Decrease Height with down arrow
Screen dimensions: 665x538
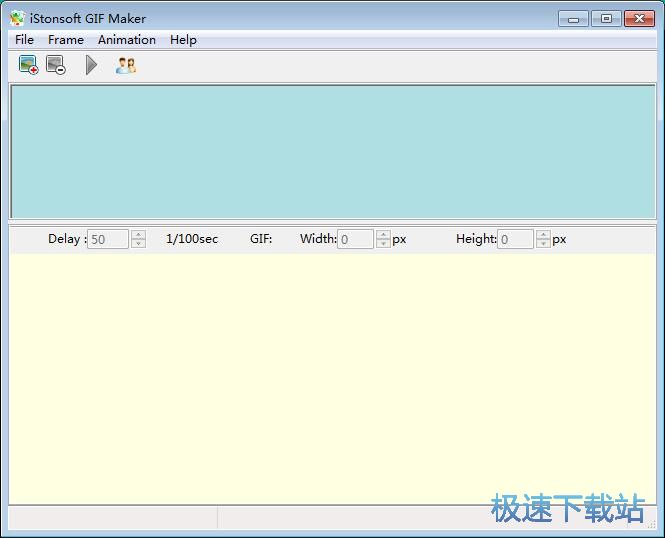click(x=543, y=243)
